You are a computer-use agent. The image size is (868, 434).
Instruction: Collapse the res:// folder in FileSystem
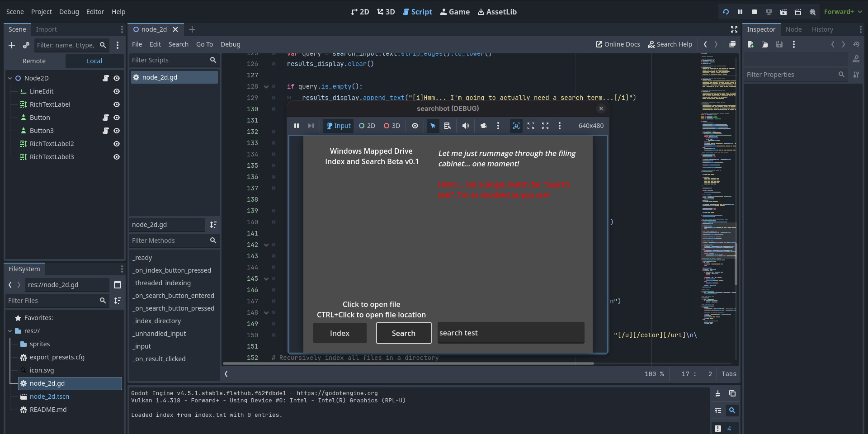[10, 331]
